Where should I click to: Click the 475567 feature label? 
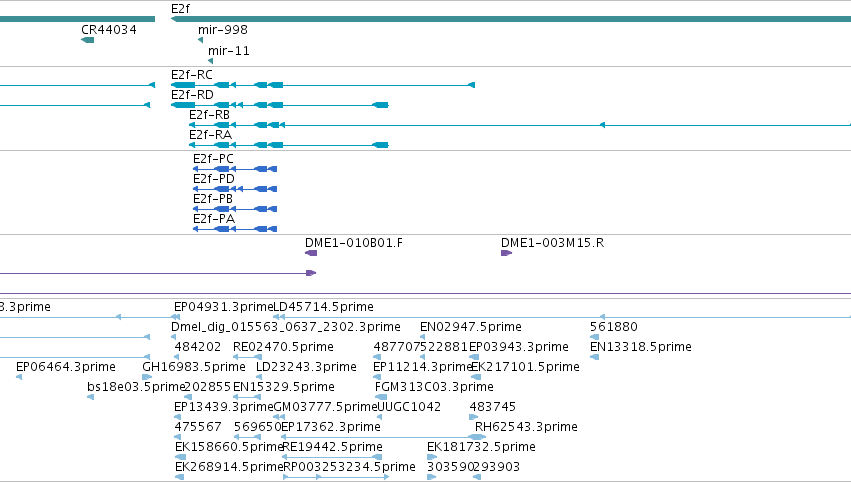point(198,428)
